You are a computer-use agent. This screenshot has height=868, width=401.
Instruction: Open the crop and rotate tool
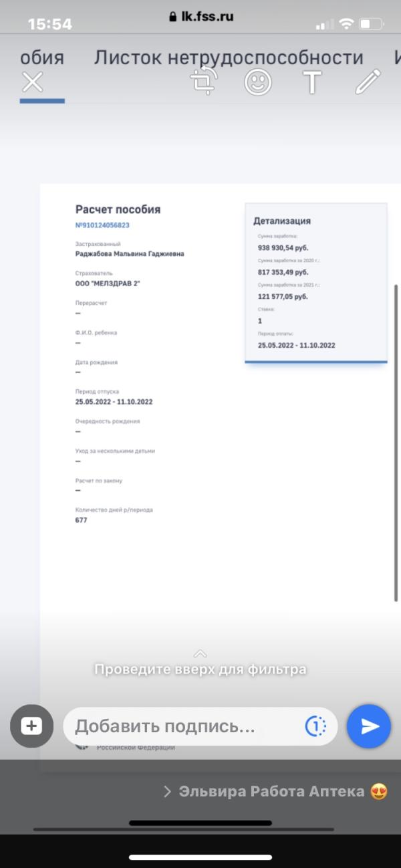coord(203,82)
